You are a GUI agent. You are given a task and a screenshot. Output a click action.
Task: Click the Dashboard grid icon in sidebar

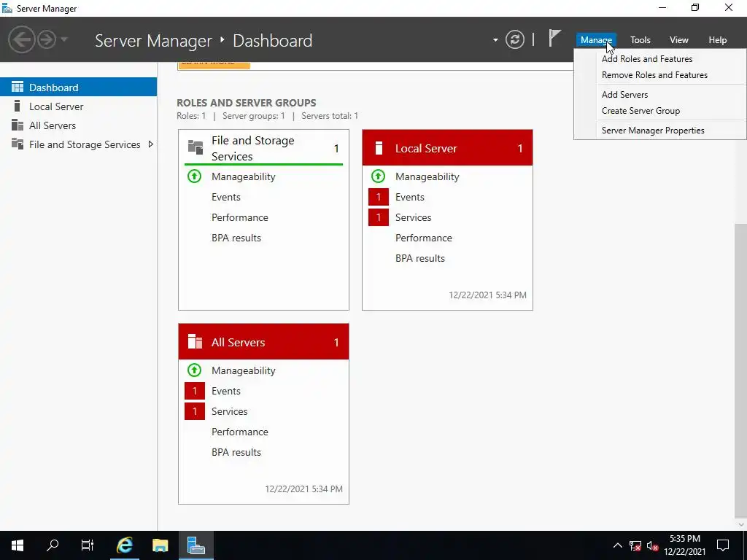click(18, 87)
